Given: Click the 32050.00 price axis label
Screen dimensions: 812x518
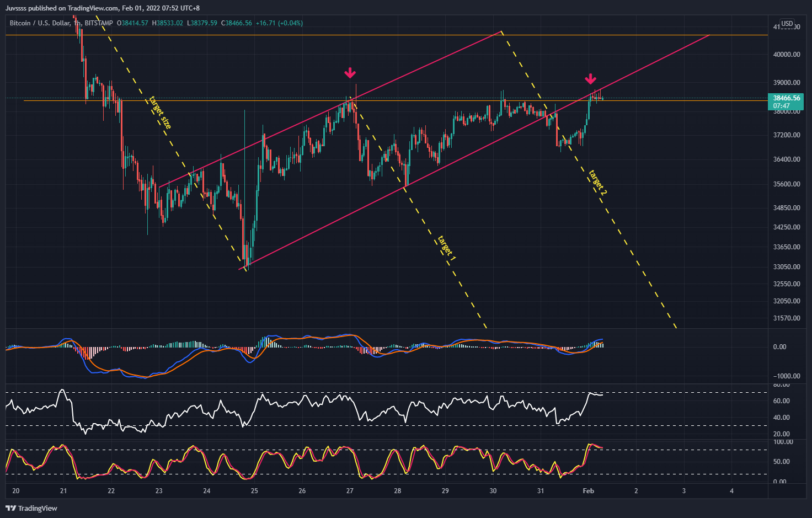Looking at the screenshot, I should 787,301.
